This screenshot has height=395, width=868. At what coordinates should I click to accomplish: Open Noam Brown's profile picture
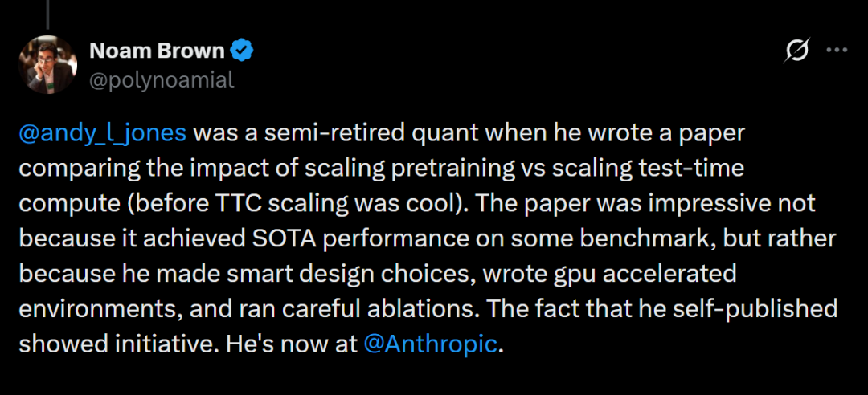click(x=47, y=65)
